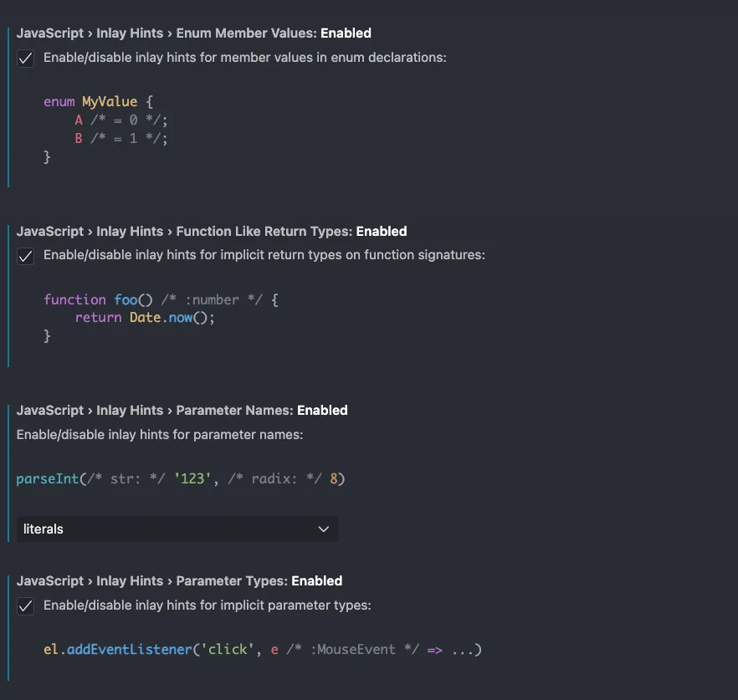738x700 pixels.
Task: Click the el.addEventListener code example
Action: [263, 650]
